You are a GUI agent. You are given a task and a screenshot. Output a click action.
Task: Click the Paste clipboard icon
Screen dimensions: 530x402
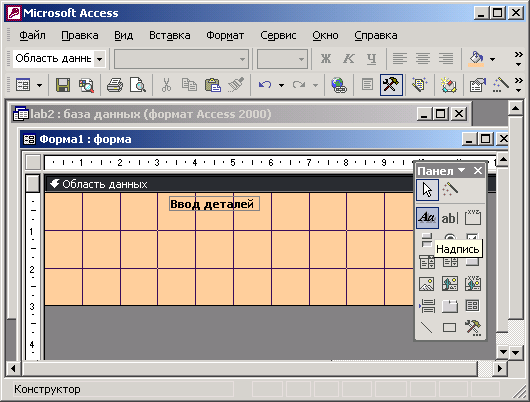tap(213, 85)
